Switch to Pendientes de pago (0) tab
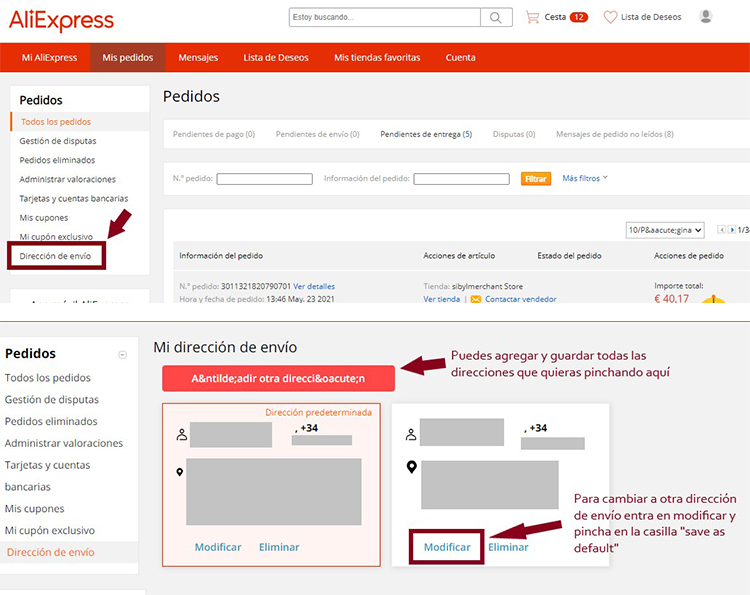This screenshot has height=595, width=750. 214,134
